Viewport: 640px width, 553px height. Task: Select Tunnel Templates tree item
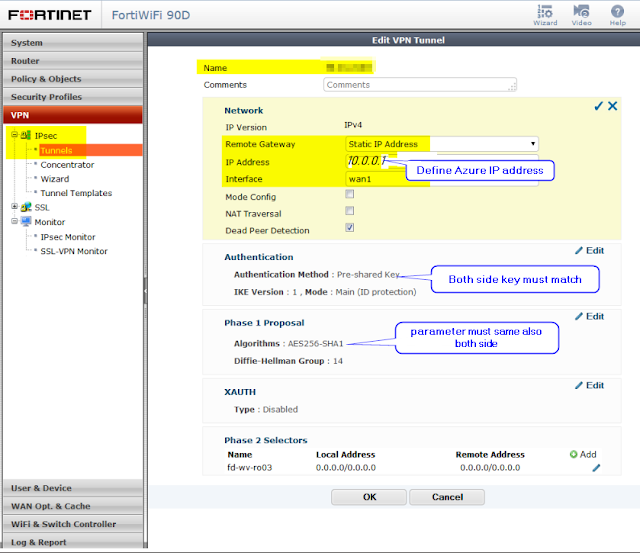[x=76, y=193]
